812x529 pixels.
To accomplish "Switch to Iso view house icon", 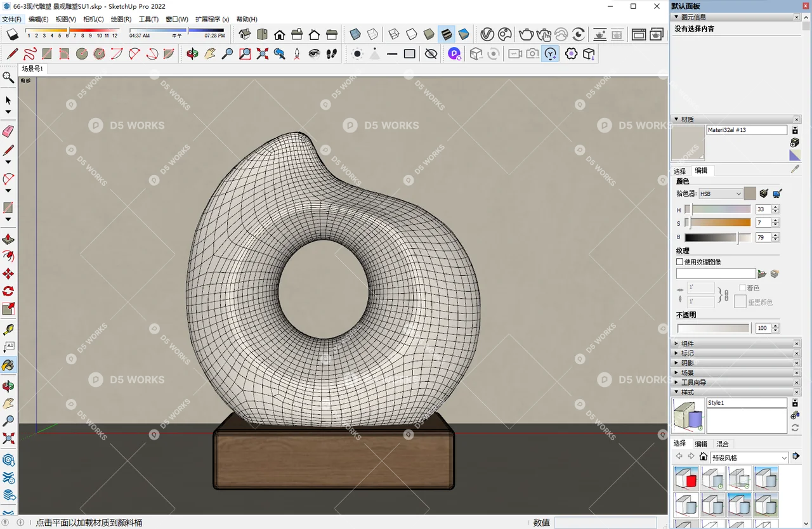I will [245, 34].
